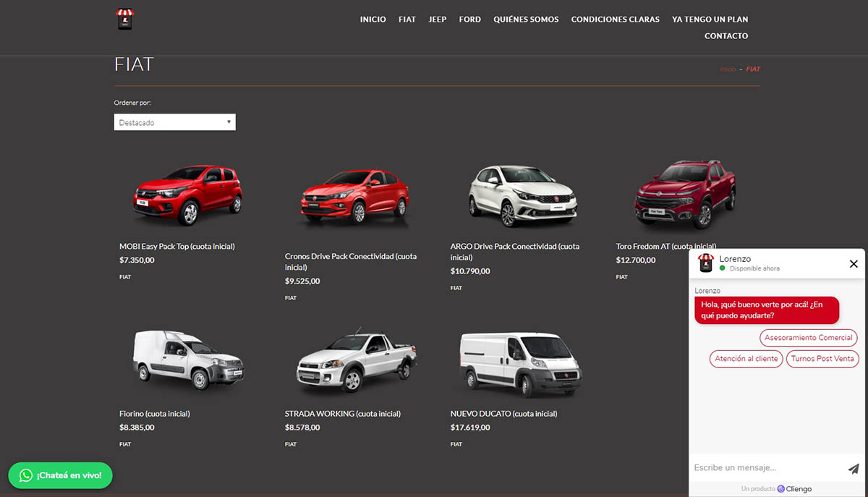Open the STRADA WORKING product title link
The image size is (868, 497).
click(342, 414)
